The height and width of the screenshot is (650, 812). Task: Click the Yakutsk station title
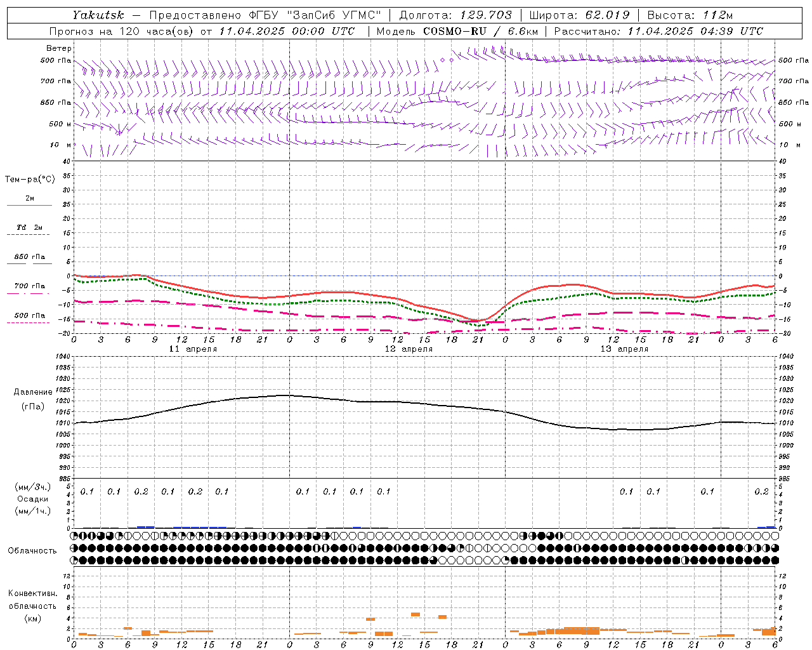98,15
